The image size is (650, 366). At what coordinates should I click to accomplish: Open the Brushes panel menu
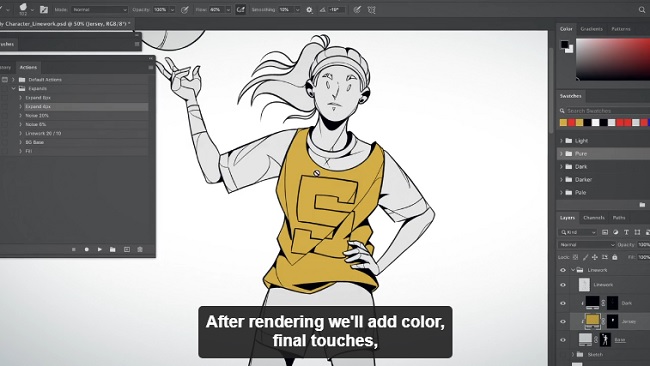(137, 44)
